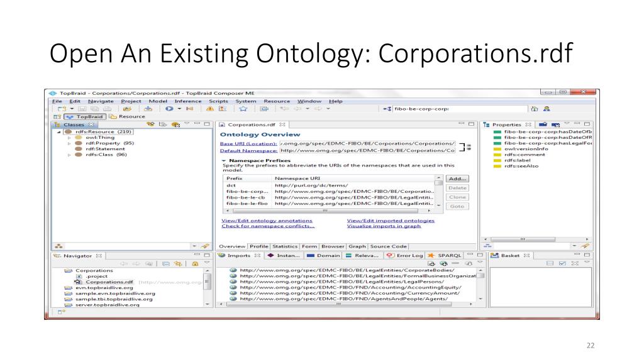Select rdfs:comment in Properties list

[x=525, y=155]
